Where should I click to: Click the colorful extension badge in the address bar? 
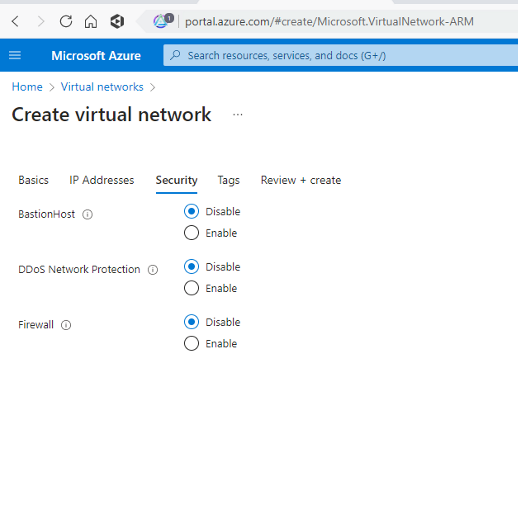click(x=163, y=21)
